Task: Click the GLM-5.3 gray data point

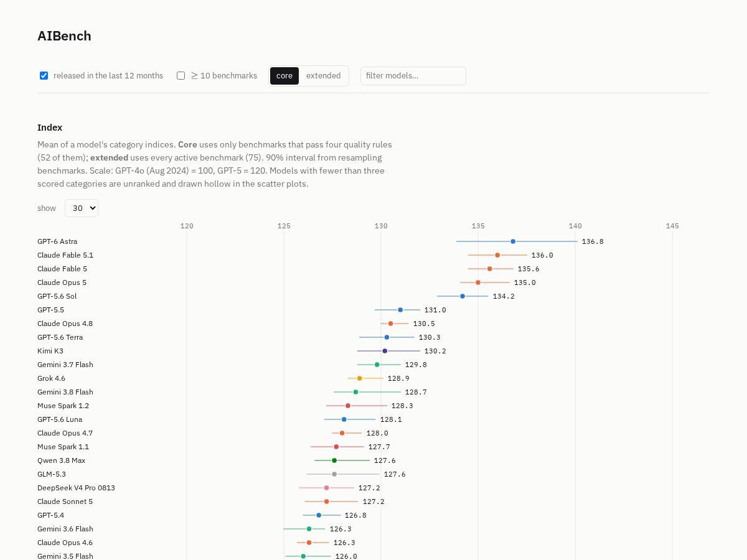Action: tap(334, 474)
